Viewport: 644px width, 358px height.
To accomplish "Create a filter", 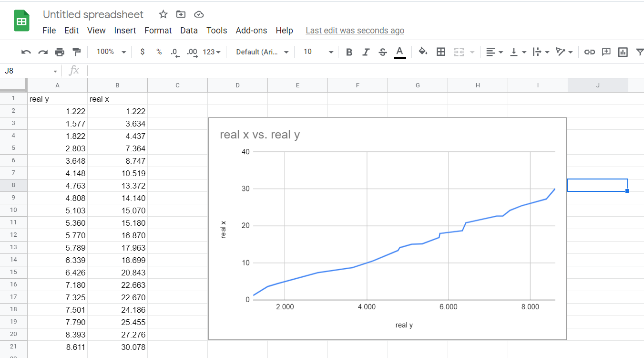I will [x=639, y=52].
